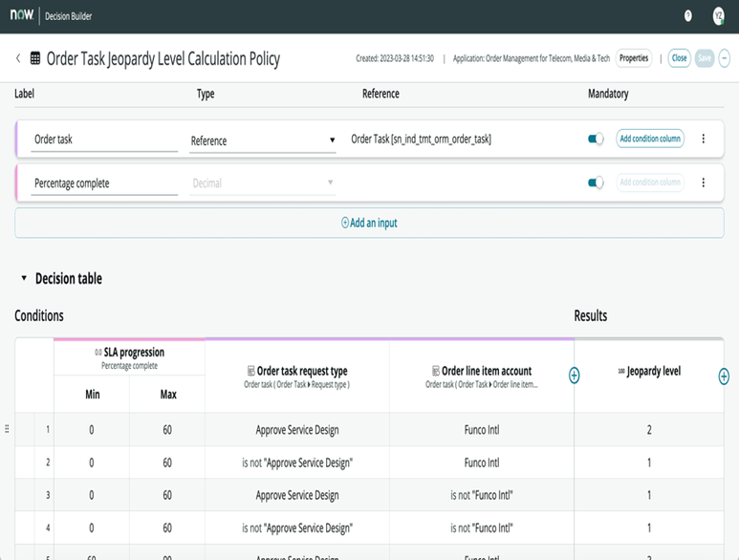Grab the row 1 drag handle
The height and width of the screenshot is (560, 739).
7,429
